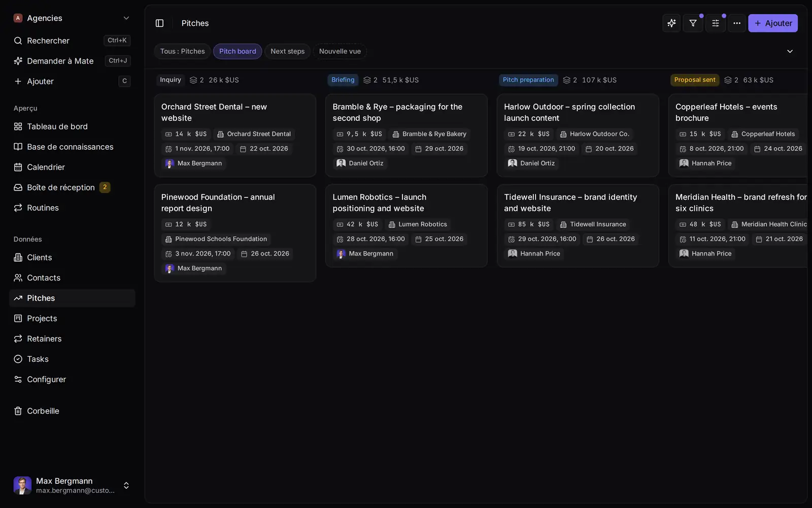
Task: Open Clients data list
Action: click(x=72, y=258)
